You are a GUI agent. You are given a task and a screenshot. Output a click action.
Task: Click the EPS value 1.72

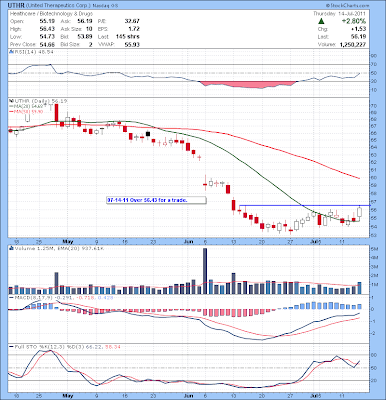(134, 29)
